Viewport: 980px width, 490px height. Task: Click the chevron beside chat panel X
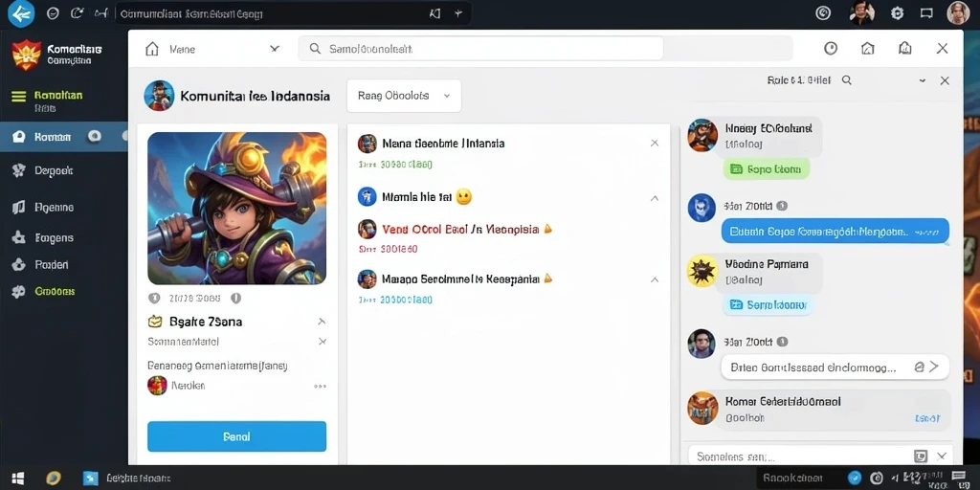pos(922,80)
